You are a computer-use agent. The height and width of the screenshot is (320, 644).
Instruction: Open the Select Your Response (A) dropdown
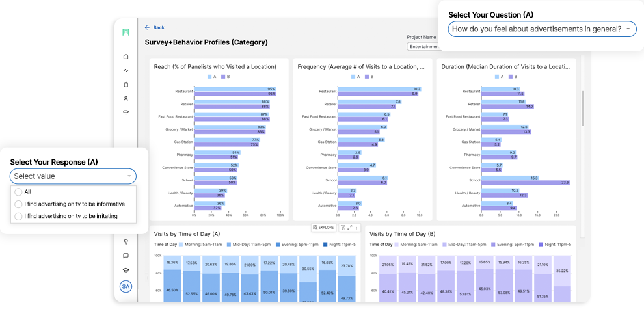pyautogui.click(x=73, y=176)
